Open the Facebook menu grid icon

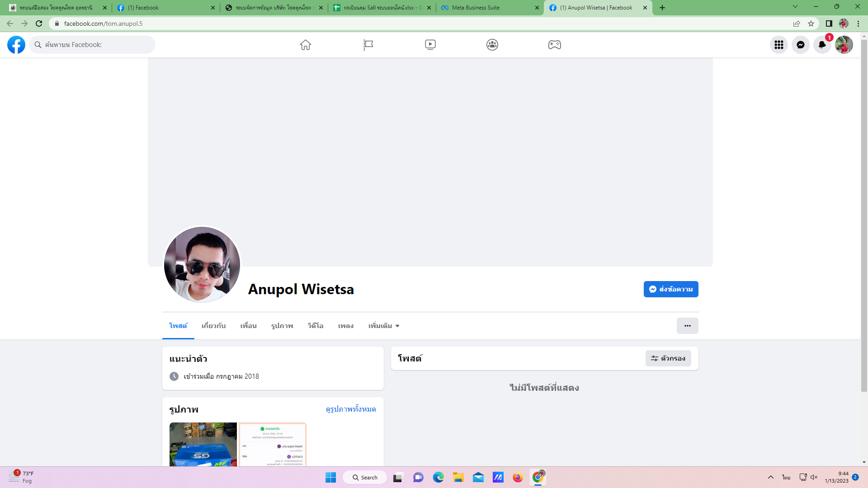click(x=778, y=45)
